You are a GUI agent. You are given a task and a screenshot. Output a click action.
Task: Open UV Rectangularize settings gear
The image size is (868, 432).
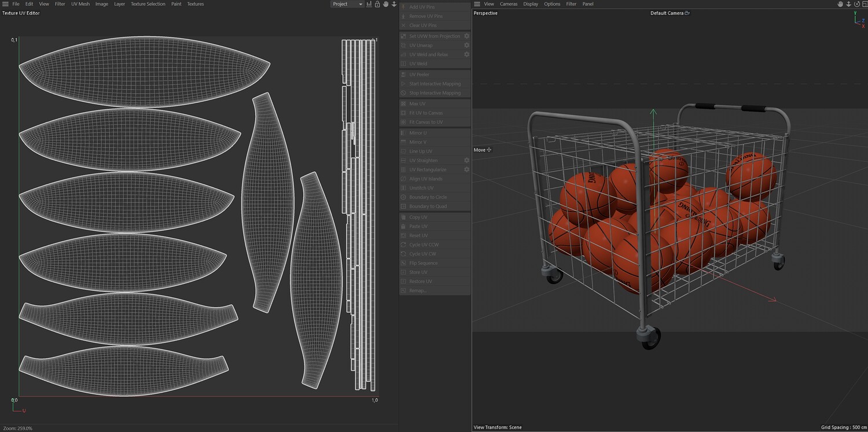point(466,169)
